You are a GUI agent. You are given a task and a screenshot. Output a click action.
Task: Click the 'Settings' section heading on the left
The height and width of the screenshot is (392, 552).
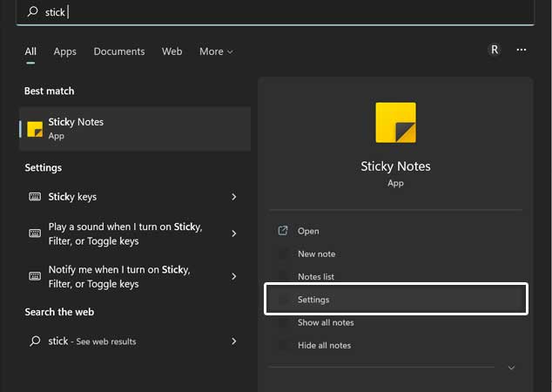coord(44,167)
